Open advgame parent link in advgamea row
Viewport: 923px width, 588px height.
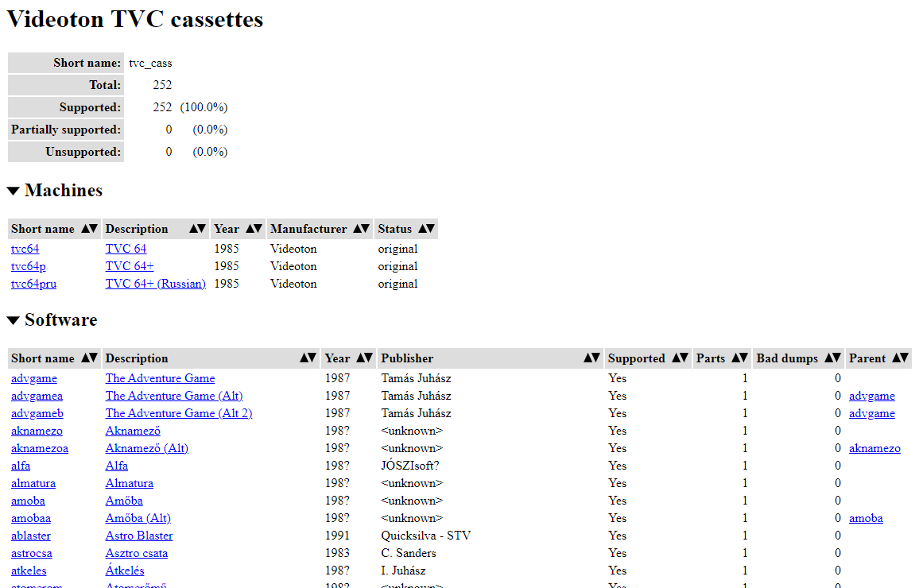[872, 397]
